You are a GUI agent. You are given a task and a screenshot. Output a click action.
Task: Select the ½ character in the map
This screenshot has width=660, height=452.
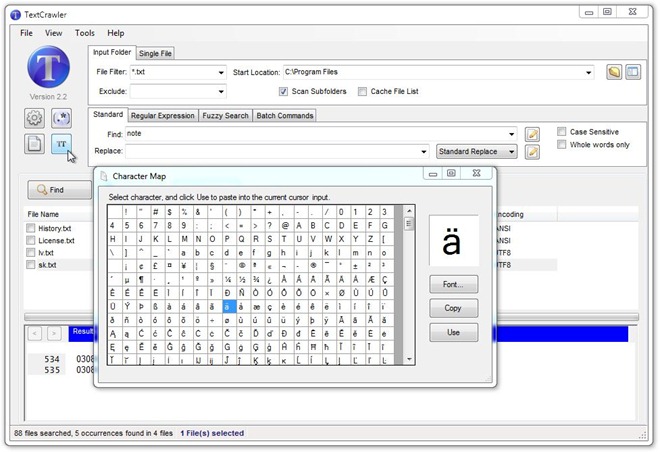tap(242, 279)
